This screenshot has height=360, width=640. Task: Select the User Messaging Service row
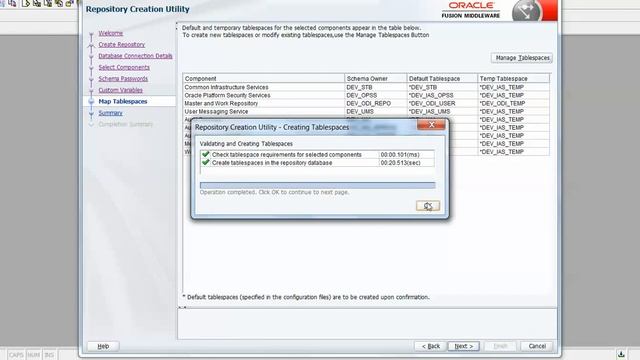pos(366,111)
